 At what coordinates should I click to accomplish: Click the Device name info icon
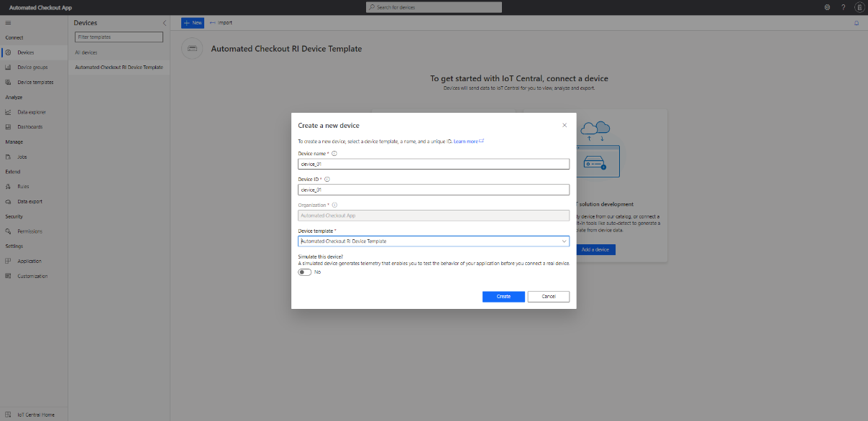pos(334,153)
